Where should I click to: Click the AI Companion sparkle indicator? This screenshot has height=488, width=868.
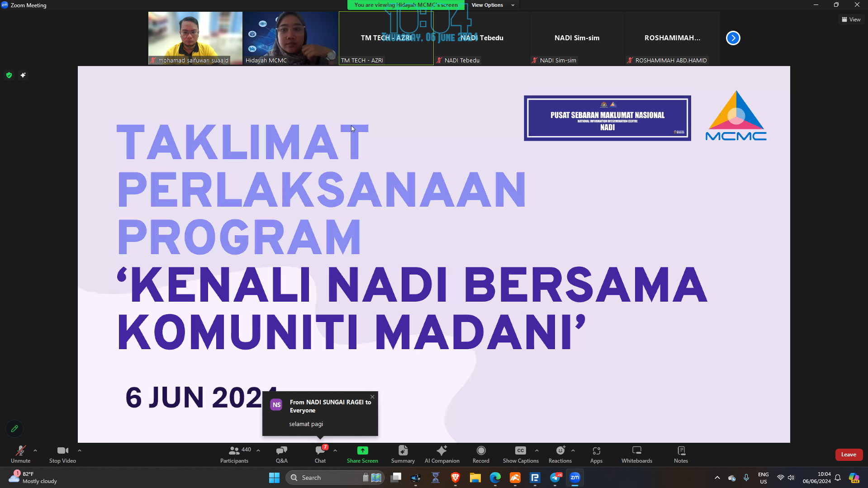23,75
